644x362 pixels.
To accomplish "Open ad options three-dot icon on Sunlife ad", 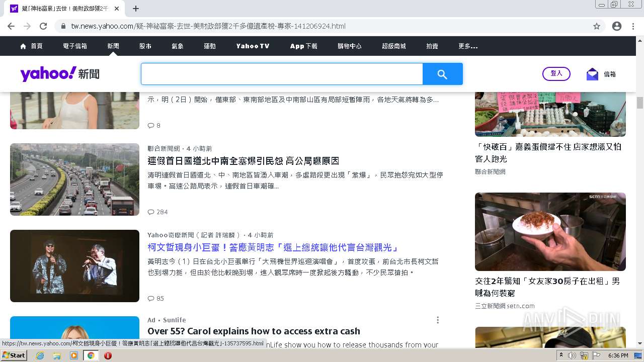I will coord(438,320).
